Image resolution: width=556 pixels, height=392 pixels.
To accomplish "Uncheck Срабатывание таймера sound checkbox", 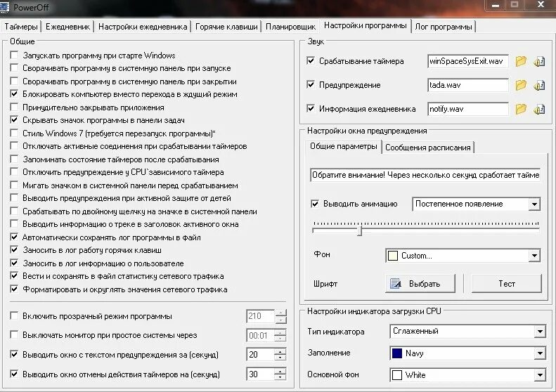I will (x=311, y=61).
